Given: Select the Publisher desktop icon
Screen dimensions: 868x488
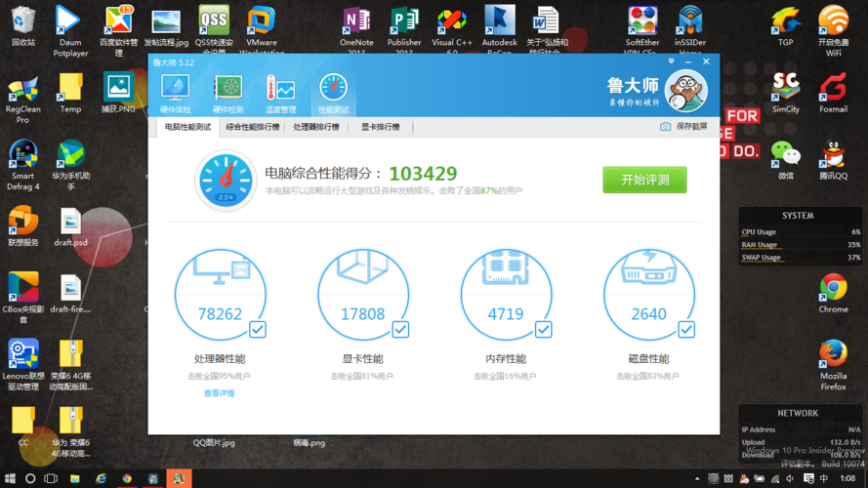Looking at the screenshot, I should [404, 30].
